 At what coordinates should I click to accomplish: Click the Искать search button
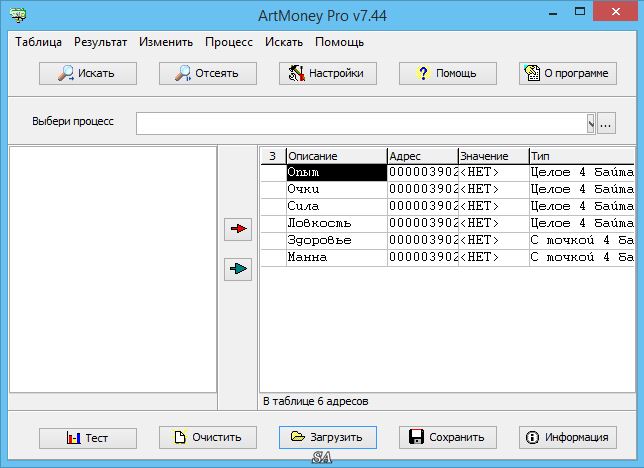(88, 74)
